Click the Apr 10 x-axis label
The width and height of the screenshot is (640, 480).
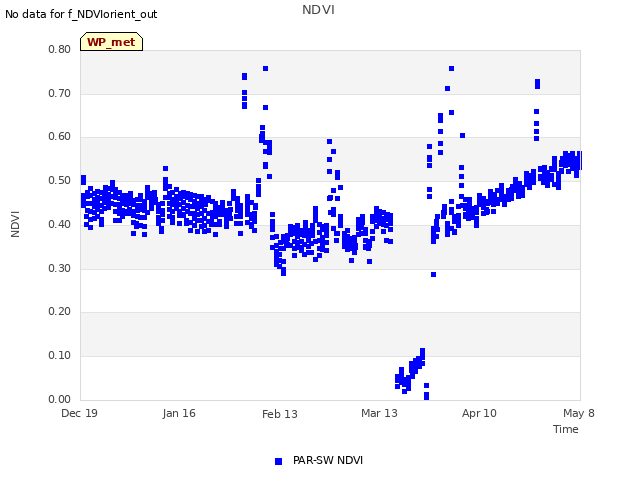tap(479, 413)
